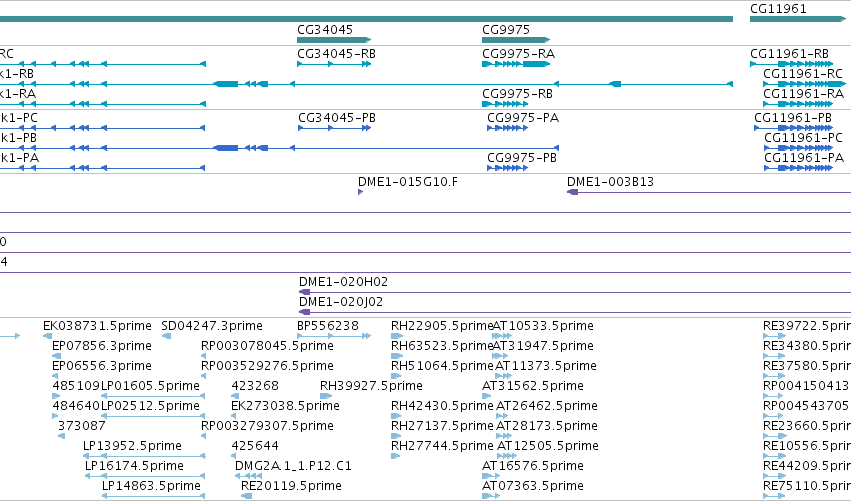Screen dimensions: 851x501
Task: Select the DME1-003B13 feature label
Action: 611,182
